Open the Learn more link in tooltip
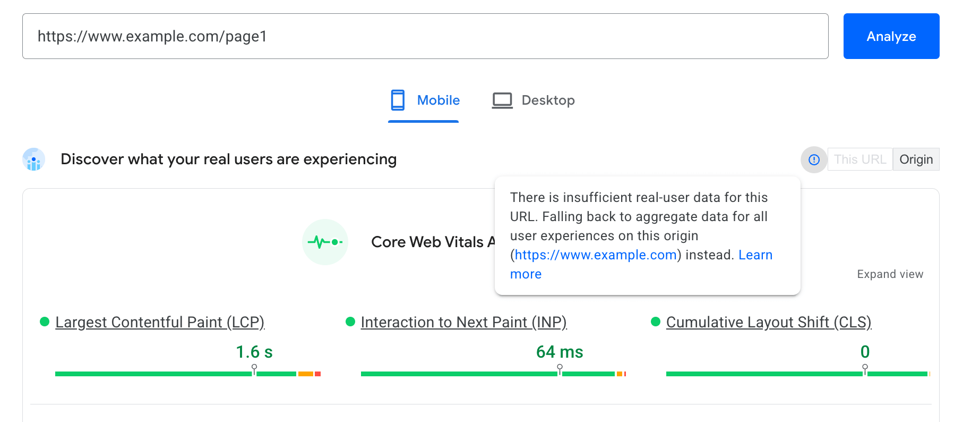 [x=755, y=255]
